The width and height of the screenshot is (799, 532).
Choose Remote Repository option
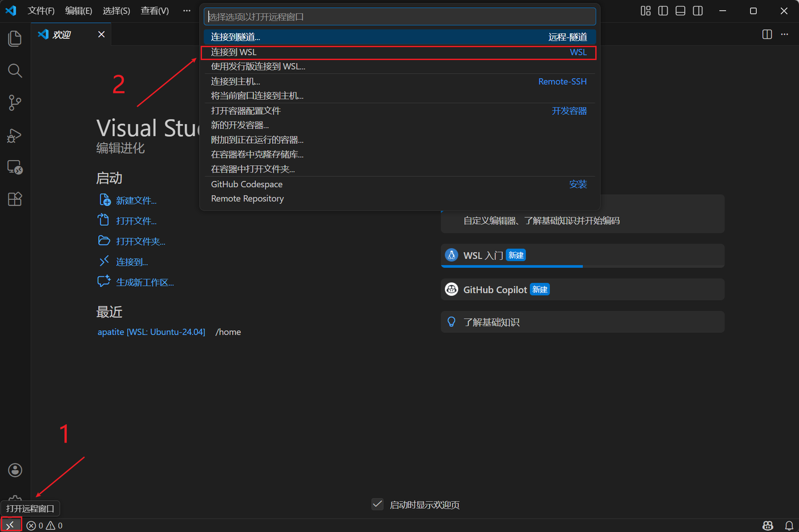click(399, 199)
